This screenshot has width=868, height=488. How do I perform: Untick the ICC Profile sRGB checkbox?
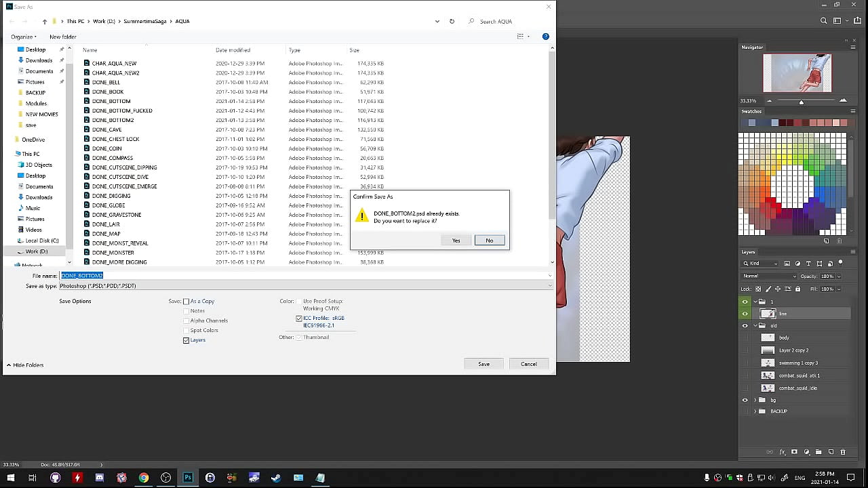[299, 319]
